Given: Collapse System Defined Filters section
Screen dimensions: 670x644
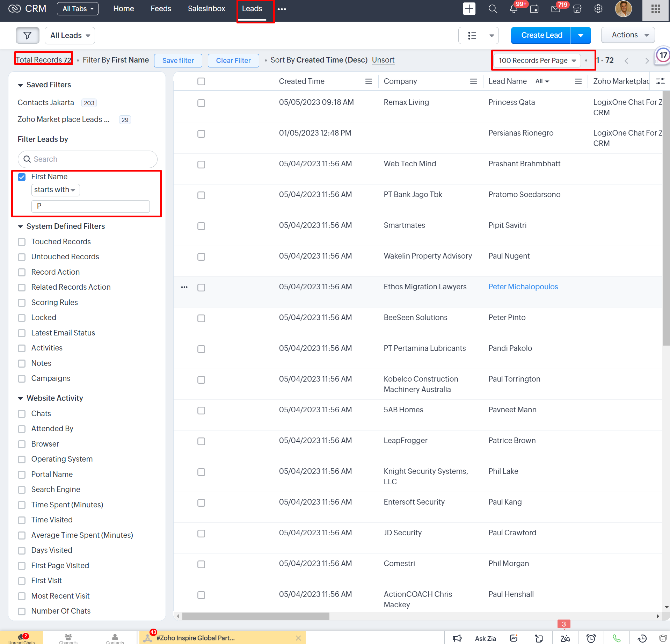Looking at the screenshot, I should click(x=20, y=226).
